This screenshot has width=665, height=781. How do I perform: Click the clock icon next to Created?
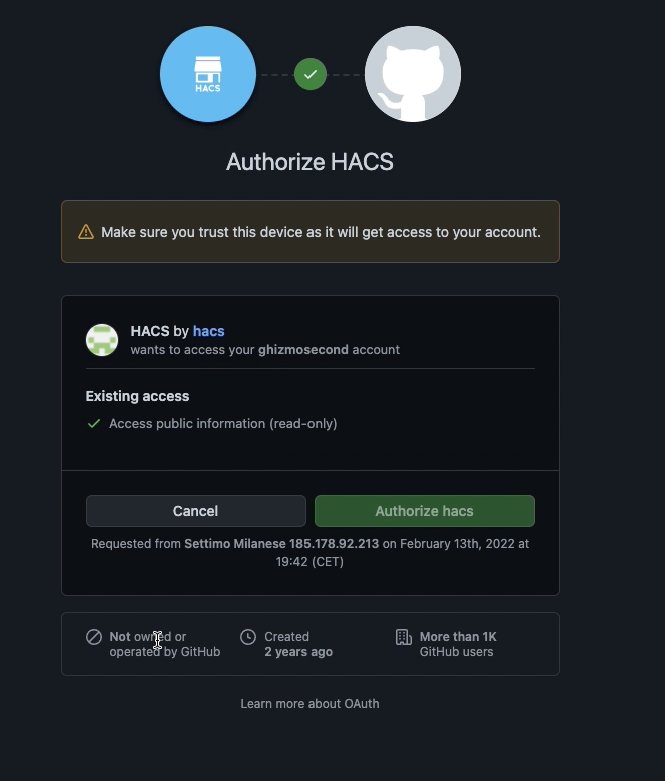pos(248,637)
